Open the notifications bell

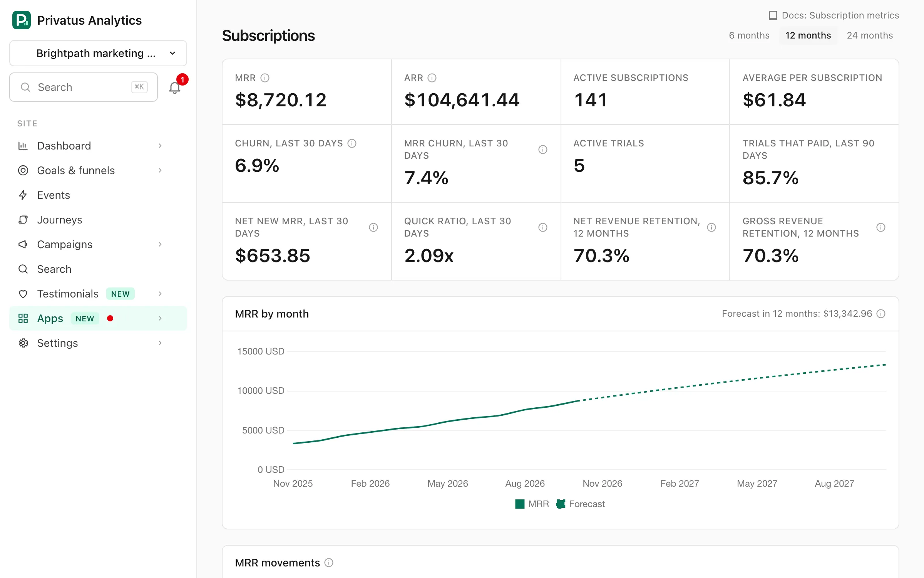[175, 88]
